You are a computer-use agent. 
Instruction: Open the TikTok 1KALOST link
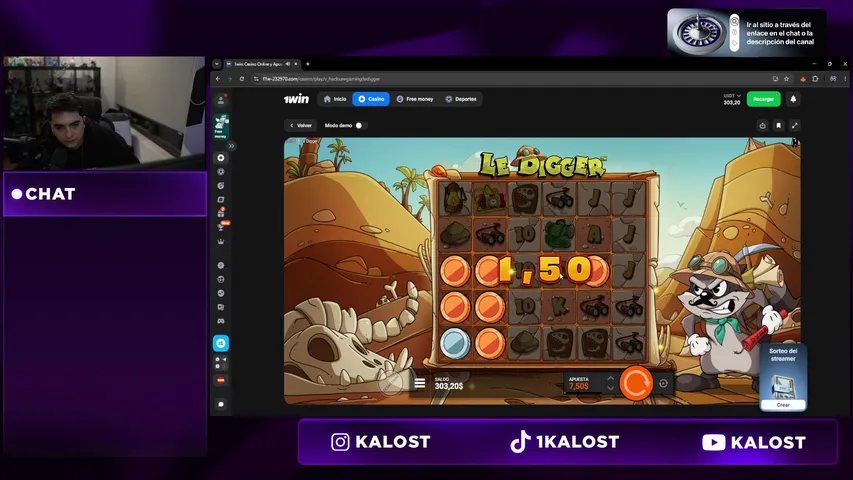[565, 442]
